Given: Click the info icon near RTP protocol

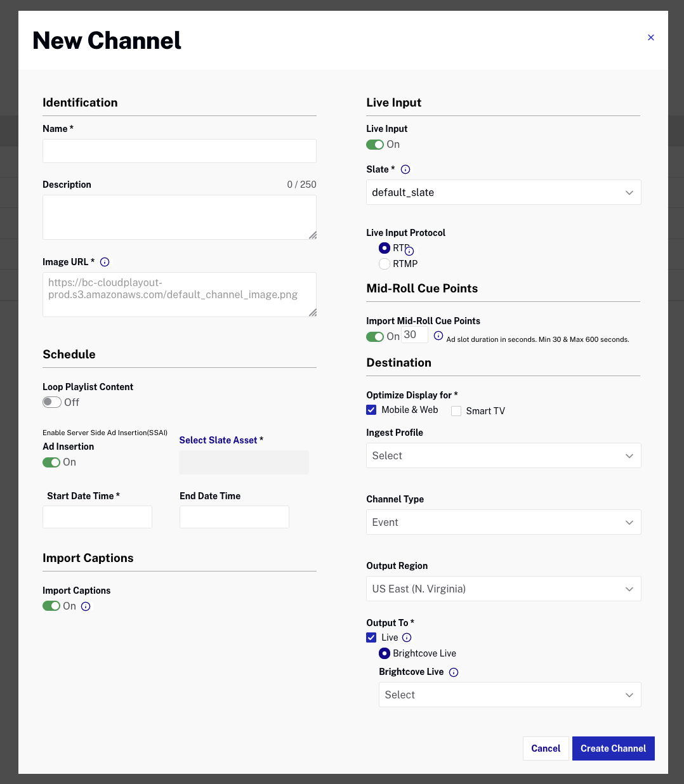Looking at the screenshot, I should pos(409,250).
